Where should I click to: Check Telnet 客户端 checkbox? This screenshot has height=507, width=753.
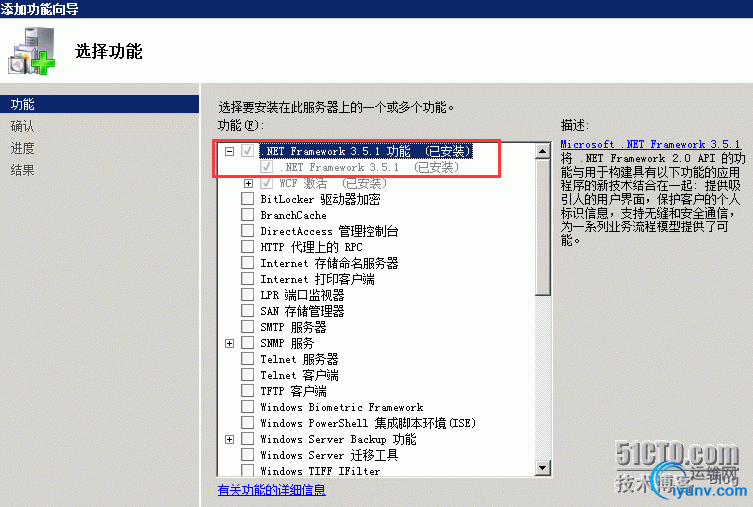point(247,375)
